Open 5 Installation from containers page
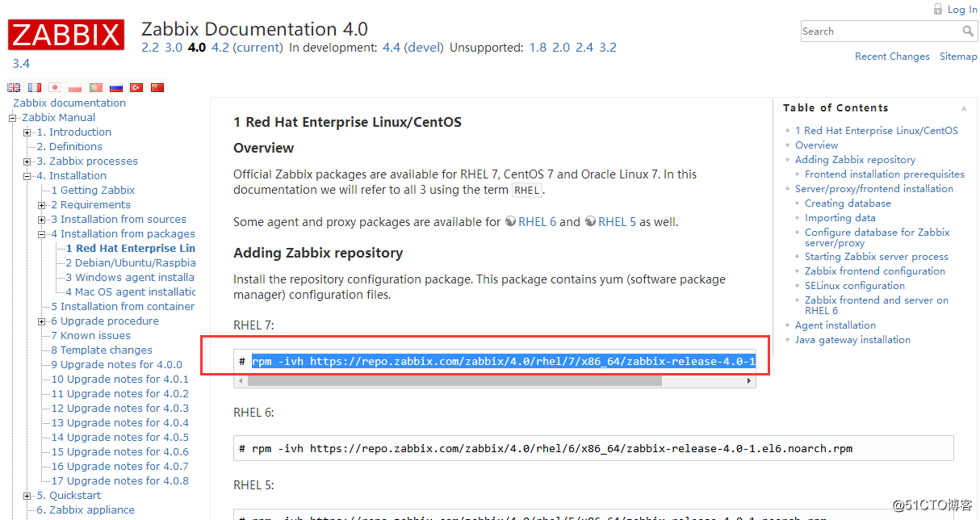980x520 pixels. pos(123,307)
